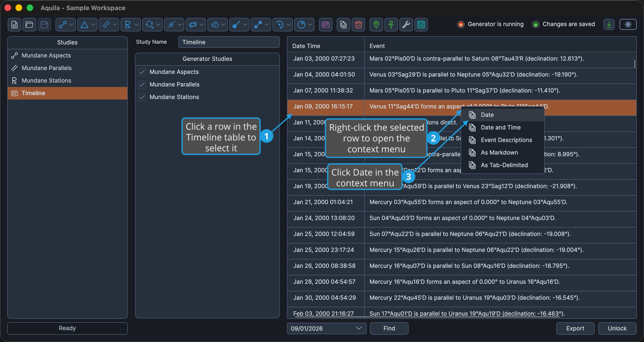Uncheck the Mundane Stations generator study
Image resolution: width=644 pixels, height=342 pixels.
142,97
